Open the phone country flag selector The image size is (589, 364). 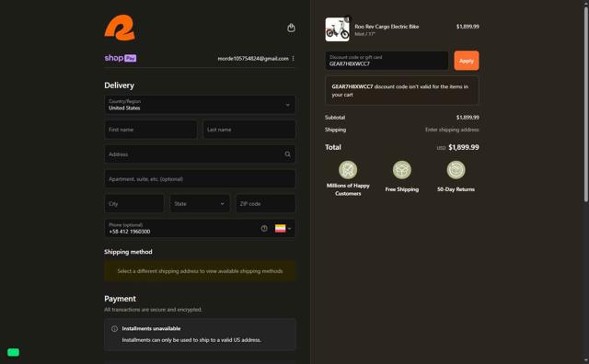click(283, 228)
